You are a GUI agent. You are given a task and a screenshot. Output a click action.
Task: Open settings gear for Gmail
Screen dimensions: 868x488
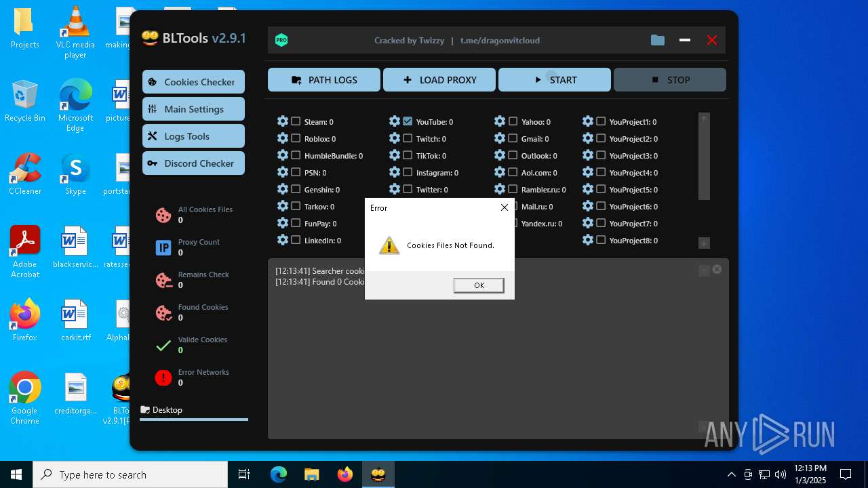(x=500, y=138)
